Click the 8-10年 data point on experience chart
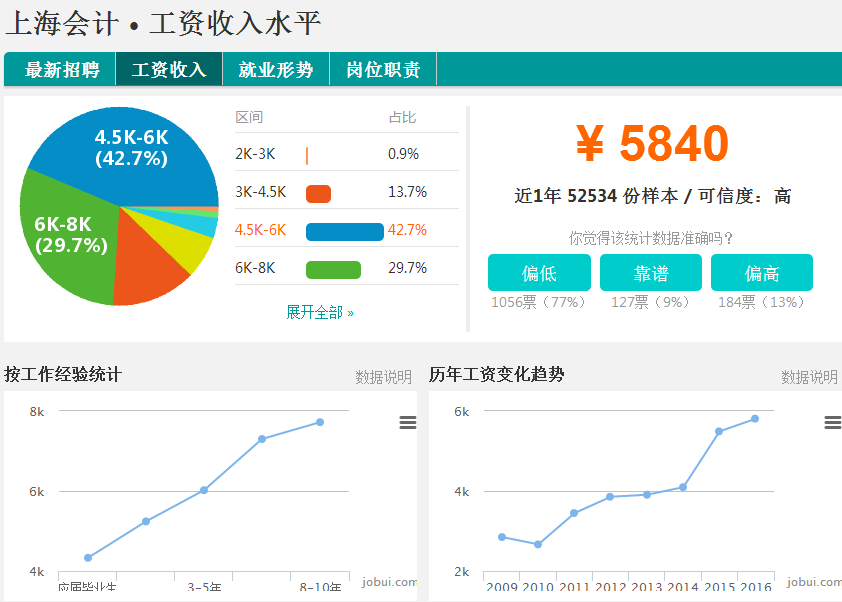Image resolution: width=842 pixels, height=602 pixels. point(320,422)
